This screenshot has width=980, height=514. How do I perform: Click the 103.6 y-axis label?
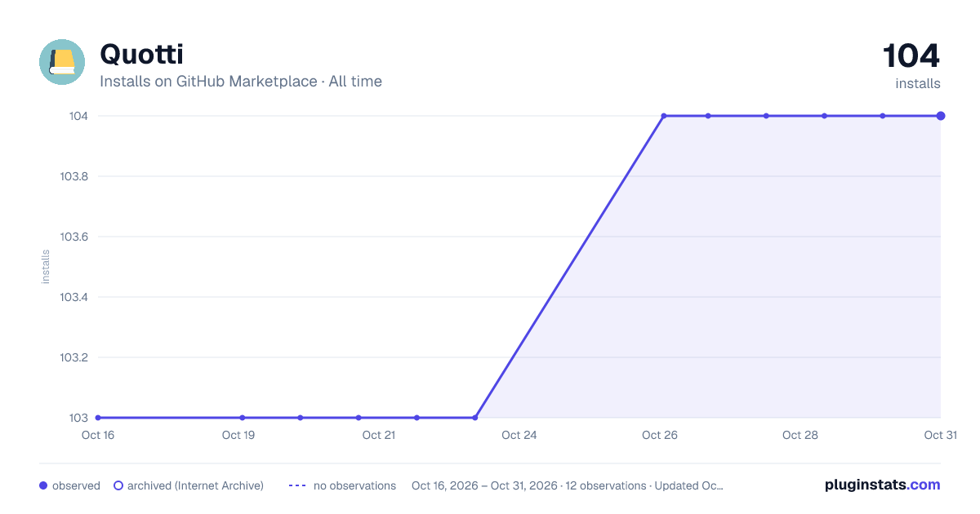point(74,237)
